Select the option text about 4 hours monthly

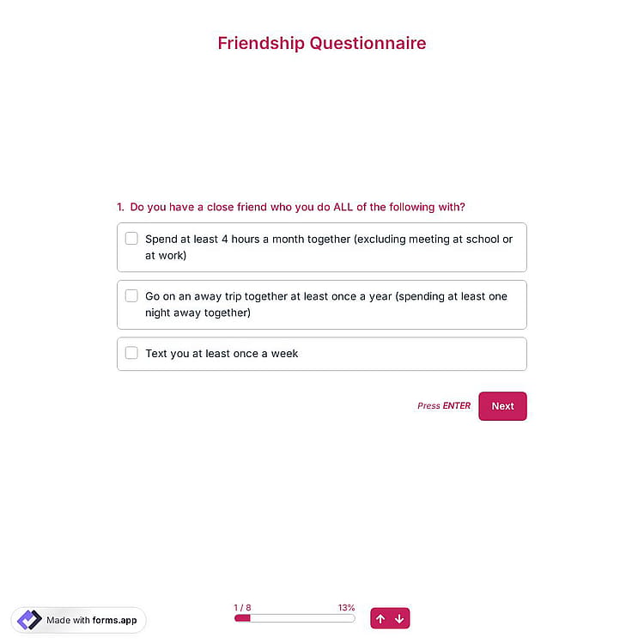click(329, 246)
